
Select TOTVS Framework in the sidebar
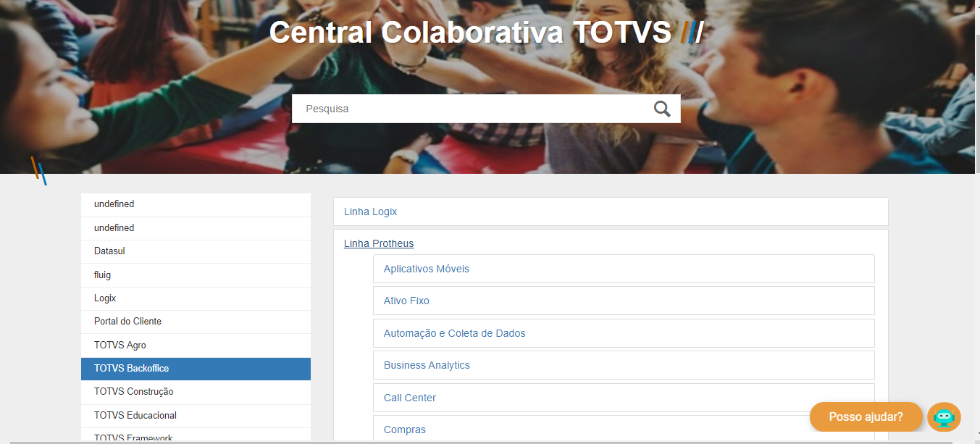tap(196, 435)
